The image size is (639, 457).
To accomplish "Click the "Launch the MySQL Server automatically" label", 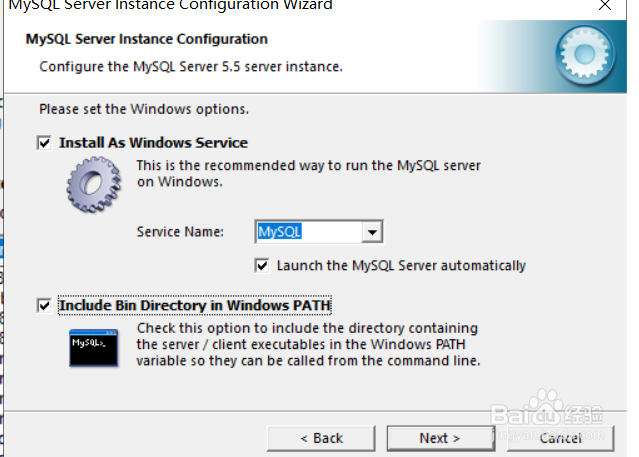I will point(400,266).
